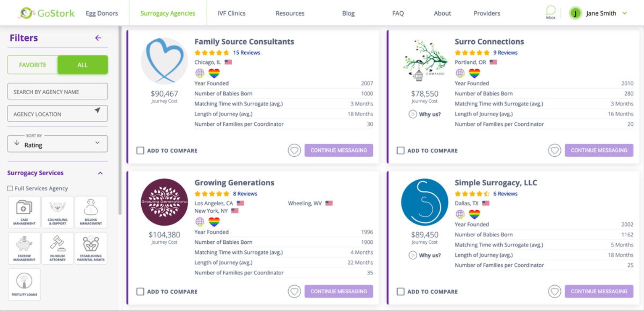Check Add to Compare for Family Source Consultants
644x311 pixels.
[140, 150]
